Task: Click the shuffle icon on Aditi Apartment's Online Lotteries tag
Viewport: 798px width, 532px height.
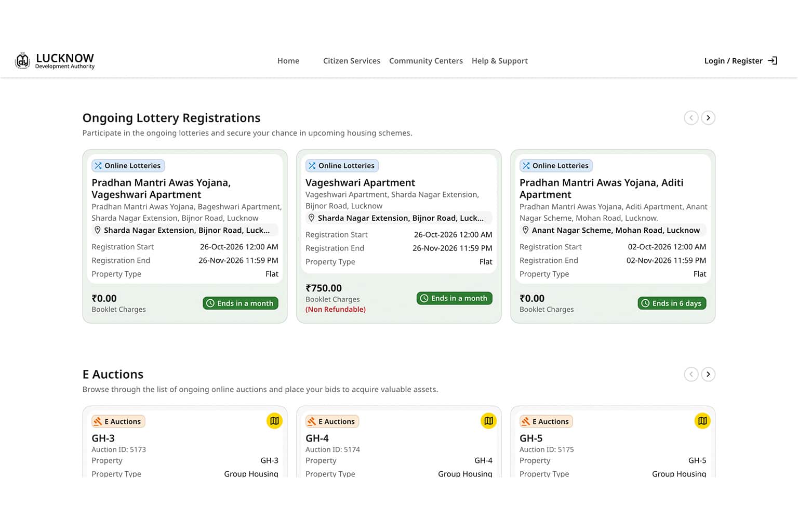Action: point(526,166)
